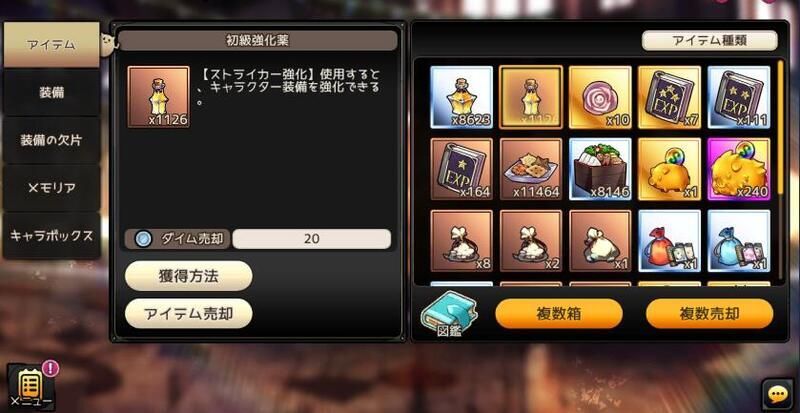Select the potion item with x8623
Viewport: 800px width, 413px height.
(461, 97)
